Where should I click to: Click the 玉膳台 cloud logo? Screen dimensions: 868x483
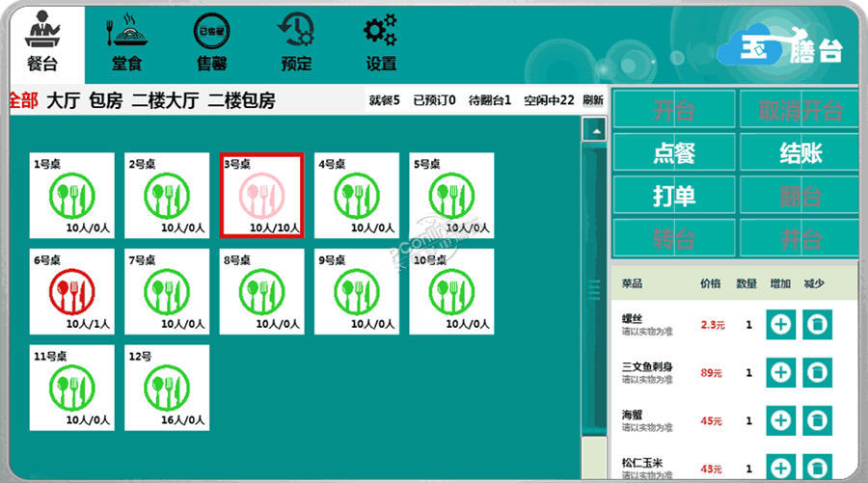pos(780,45)
